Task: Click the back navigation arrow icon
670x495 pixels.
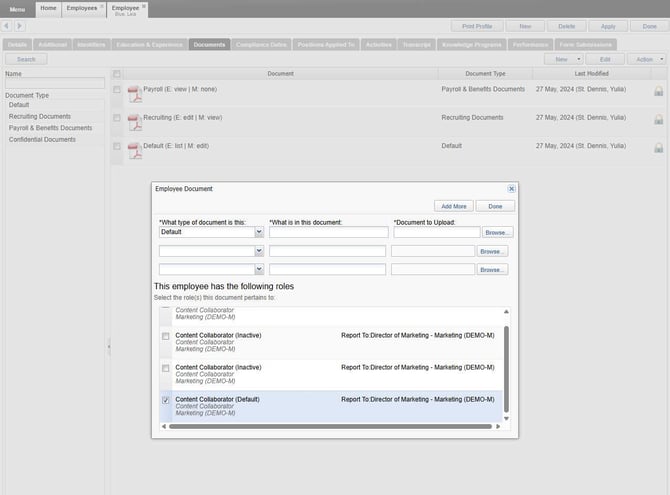Action: pos(7,25)
